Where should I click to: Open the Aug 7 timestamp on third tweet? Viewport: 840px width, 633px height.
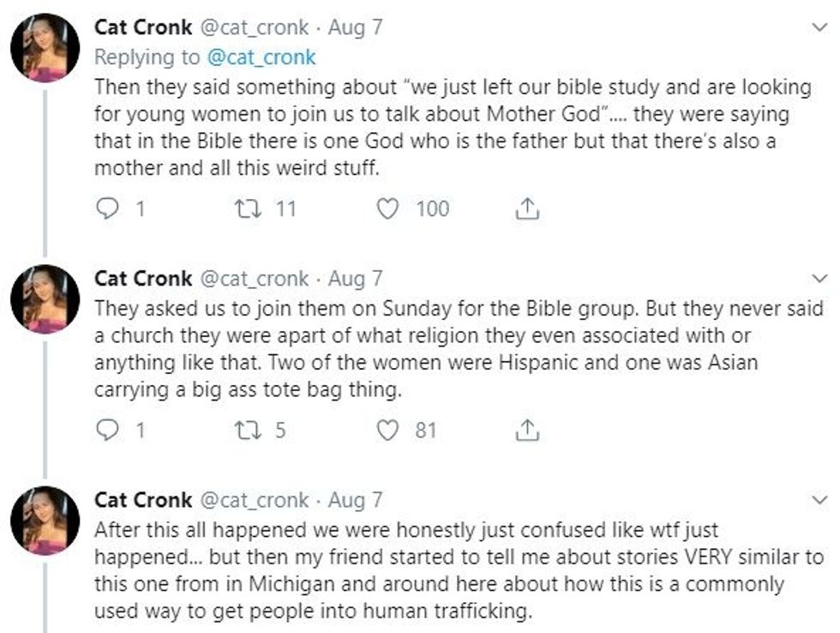[356, 500]
